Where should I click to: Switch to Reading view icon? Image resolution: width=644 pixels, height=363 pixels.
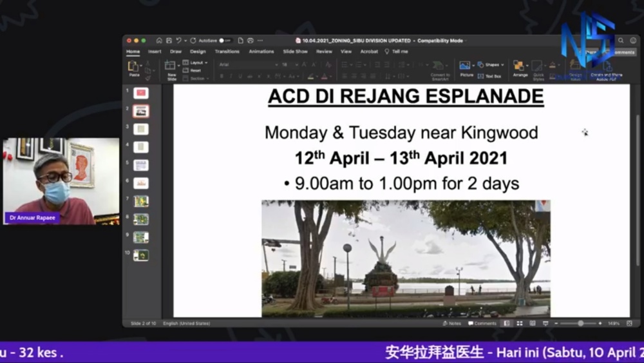[533, 324]
